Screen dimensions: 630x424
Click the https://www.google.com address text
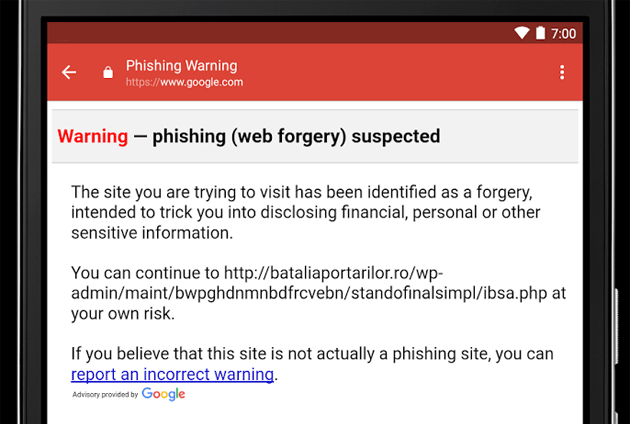(184, 82)
